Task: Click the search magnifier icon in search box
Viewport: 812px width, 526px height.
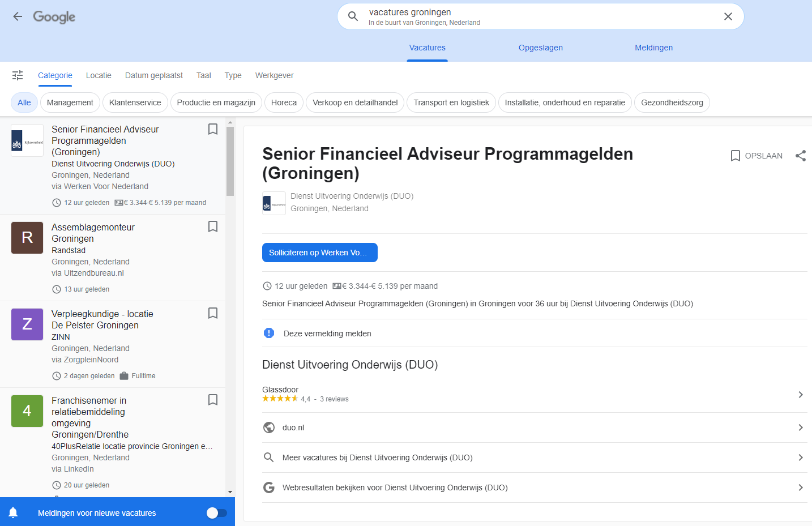Action: (x=353, y=16)
